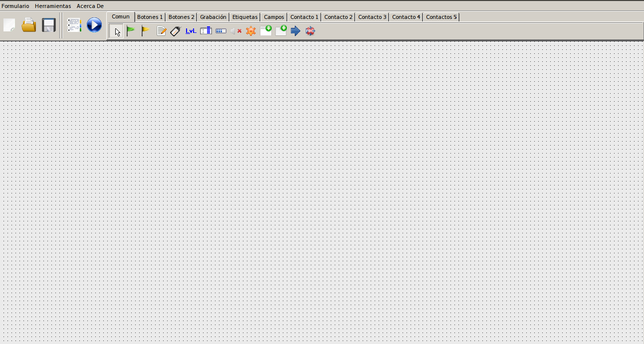Click the red rec badge icon

310,31
